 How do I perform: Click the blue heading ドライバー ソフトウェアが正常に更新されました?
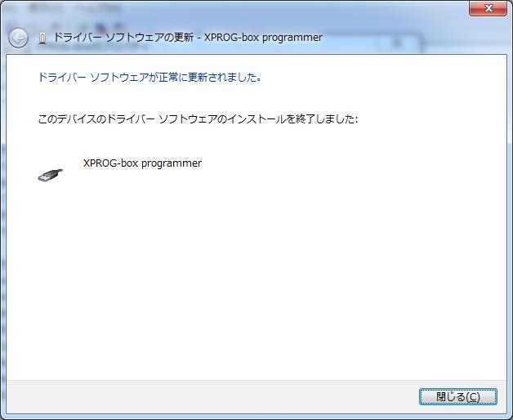click(x=149, y=78)
